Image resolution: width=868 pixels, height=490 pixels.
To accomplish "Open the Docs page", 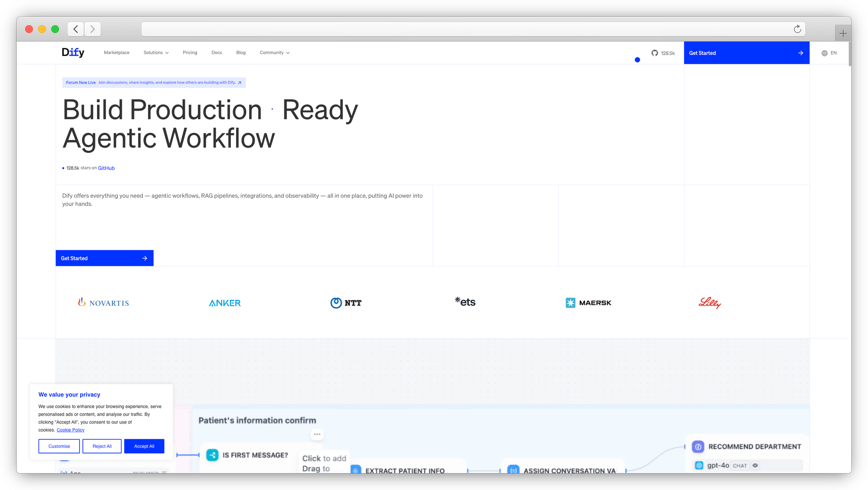I will pyautogui.click(x=217, y=53).
